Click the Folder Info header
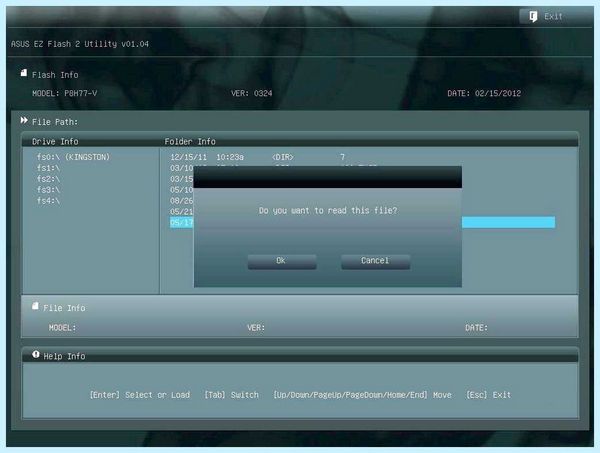Screen dimensions: 600x453 point(190,142)
